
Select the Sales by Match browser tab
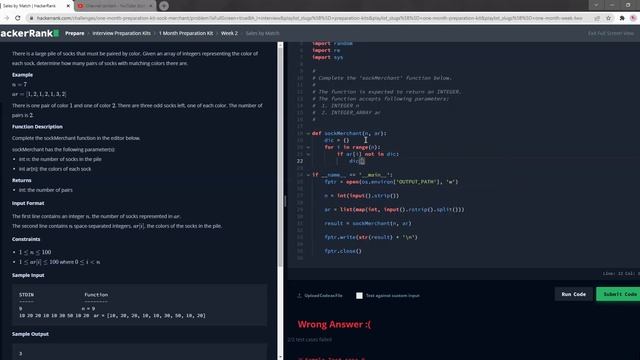tap(36, 6)
